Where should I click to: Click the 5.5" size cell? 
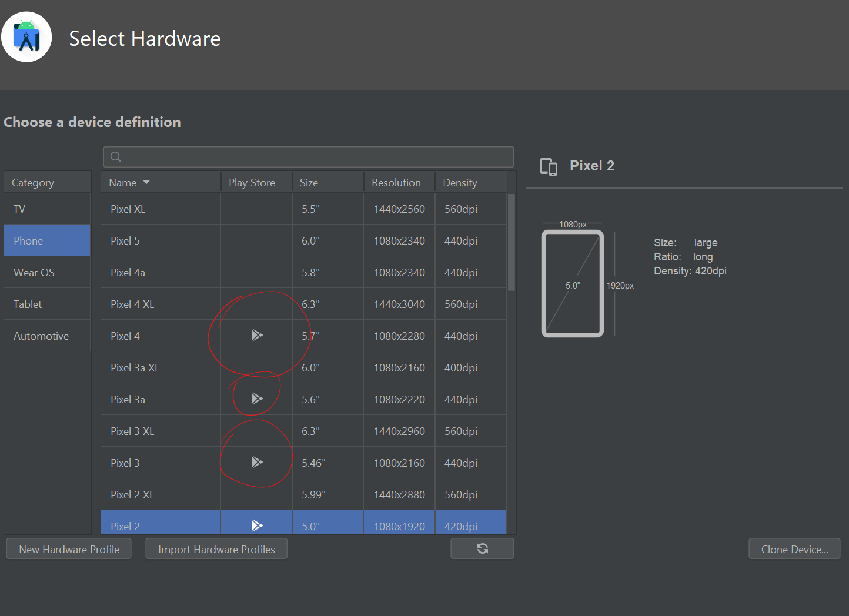(x=327, y=209)
